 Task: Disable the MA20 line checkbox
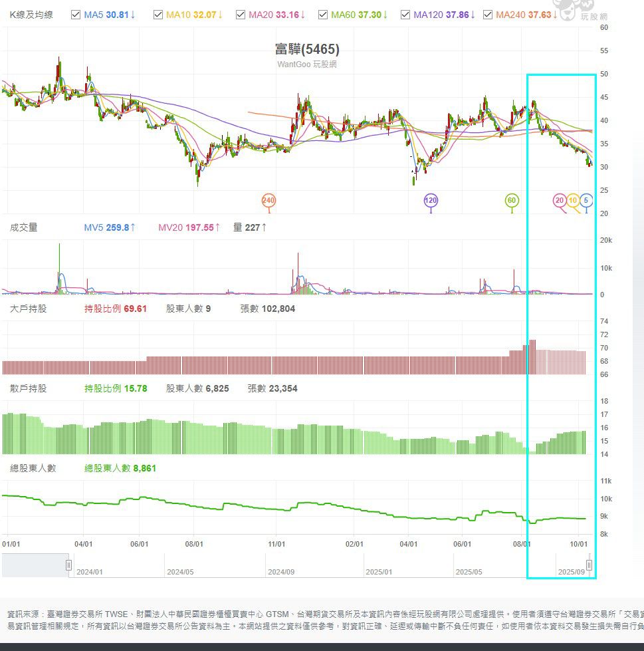click(241, 15)
